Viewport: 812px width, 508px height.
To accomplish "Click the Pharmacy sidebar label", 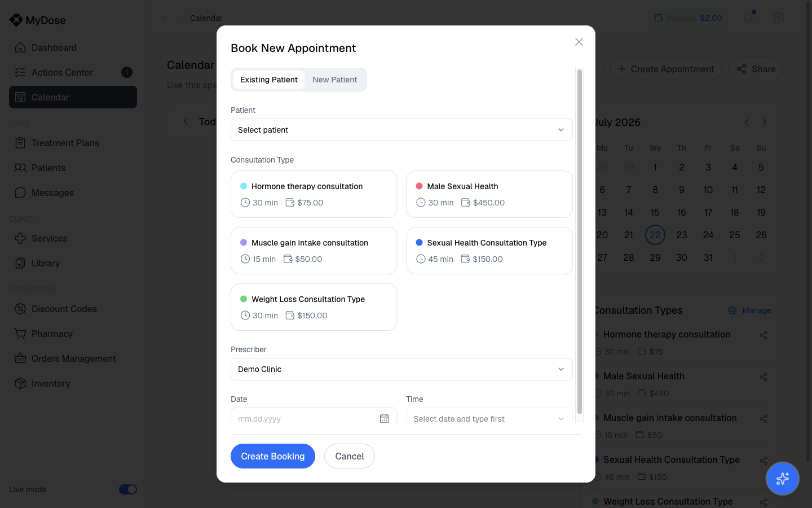I will [52, 334].
